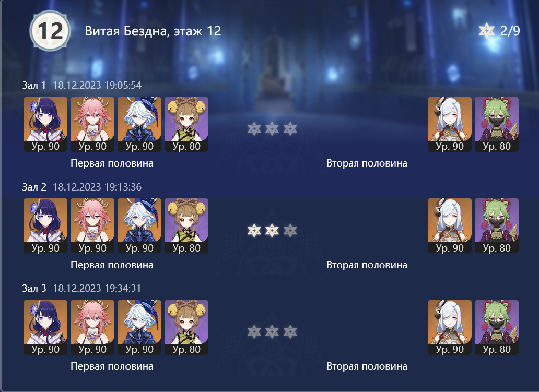This screenshot has width=539, height=392.
Task: Click the star count icon beside 2/9
Action: 487,31
